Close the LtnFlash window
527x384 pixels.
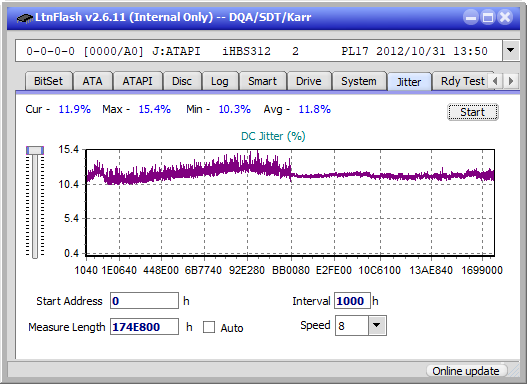pyautogui.click(x=505, y=17)
